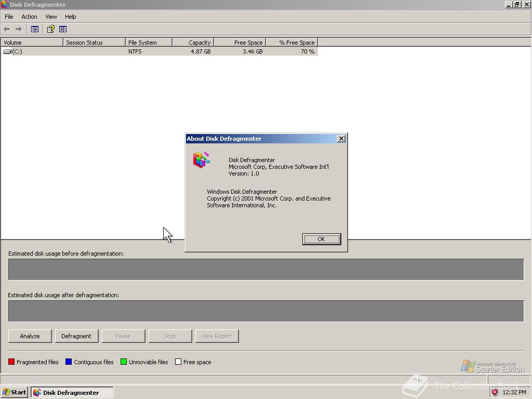Click the Defragment button
532x399 pixels.
point(76,336)
